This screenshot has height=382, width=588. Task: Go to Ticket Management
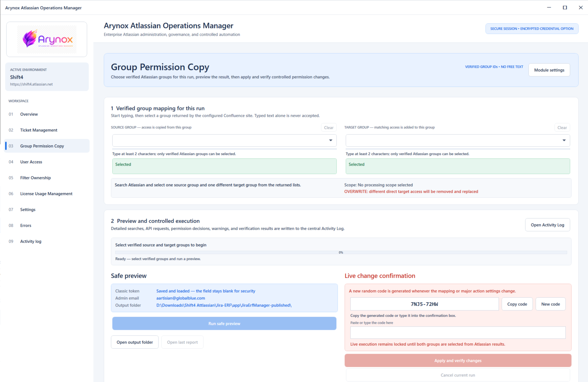coord(47,130)
